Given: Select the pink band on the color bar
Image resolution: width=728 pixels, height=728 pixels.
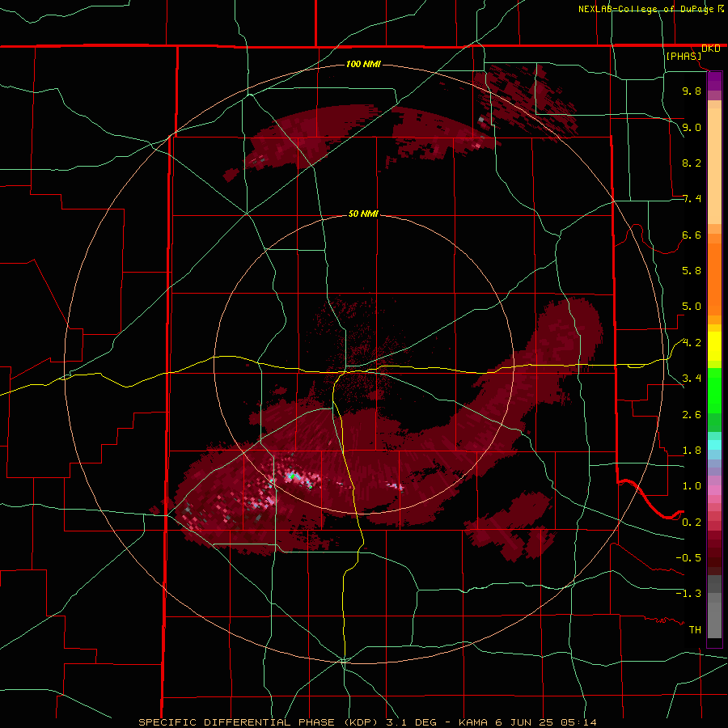Looking at the screenshot, I should coord(714,490).
